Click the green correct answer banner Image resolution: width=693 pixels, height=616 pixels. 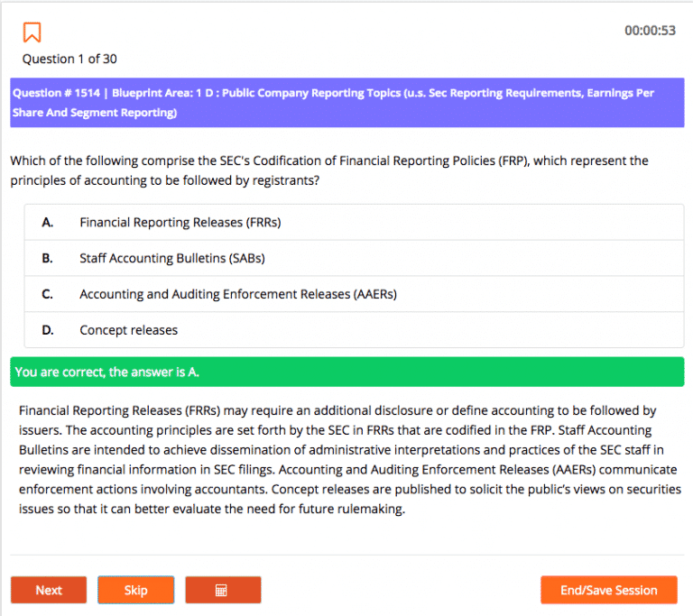(x=347, y=372)
